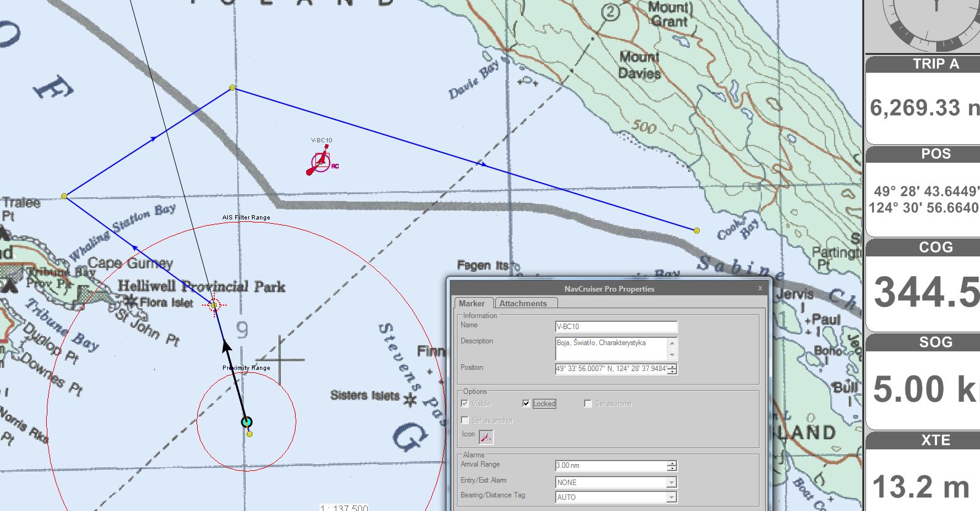Select the active red-dotted waypoint near Flora Islet
This screenshot has width=980, height=511.
click(214, 305)
